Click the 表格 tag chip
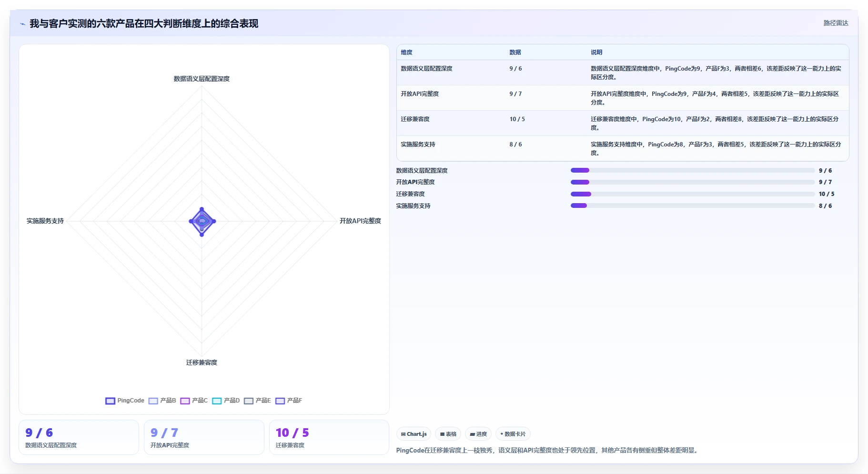The height and width of the screenshot is (474, 868). [448, 434]
